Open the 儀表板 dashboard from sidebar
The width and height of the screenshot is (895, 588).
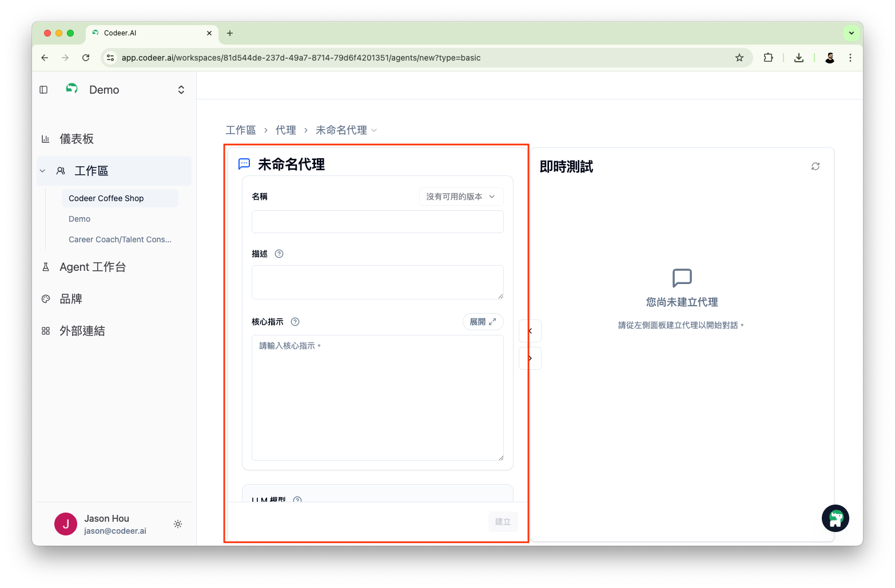pos(77,138)
